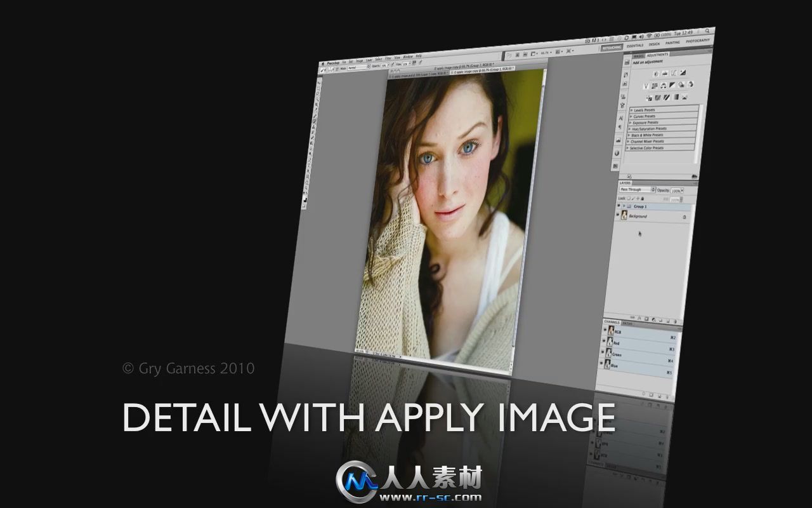This screenshot has width=812, height=508.
Task: Click the lock icon on the Background layer
Action: click(684, 217)
